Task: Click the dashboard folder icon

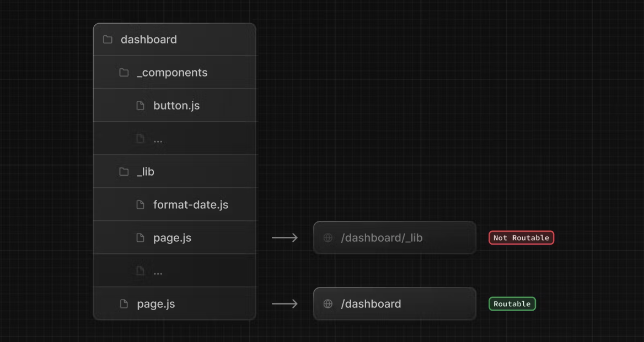Action: [x=108, y=39]
